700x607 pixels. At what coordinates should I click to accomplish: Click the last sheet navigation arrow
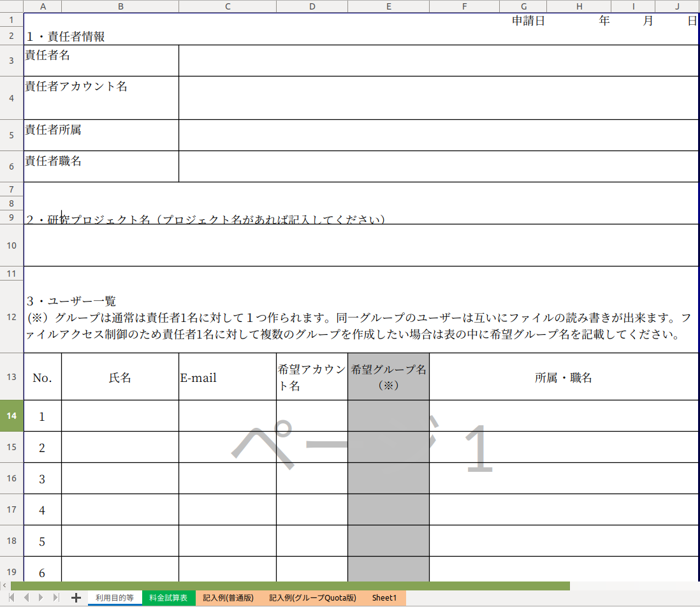coord(56,597)
